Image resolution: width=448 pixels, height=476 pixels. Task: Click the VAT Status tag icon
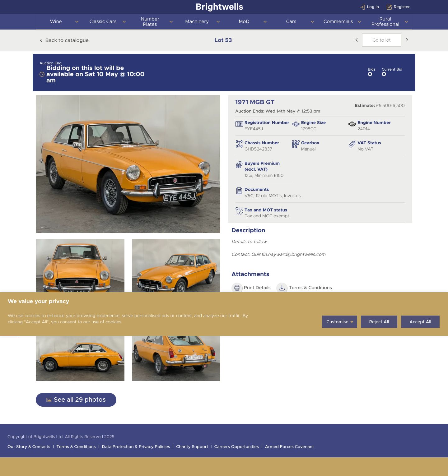(352, 144)
